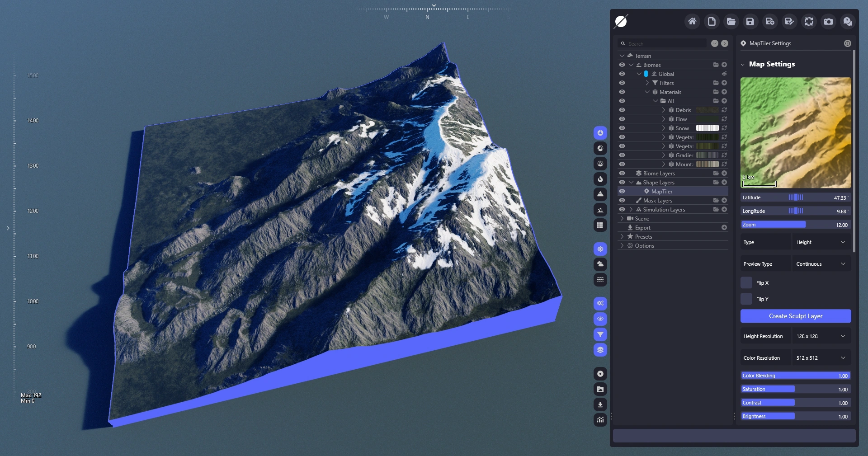Save the project with the floppy disk icon
Image resolution: width=868 pixels, height=456 pixels.
750,22
